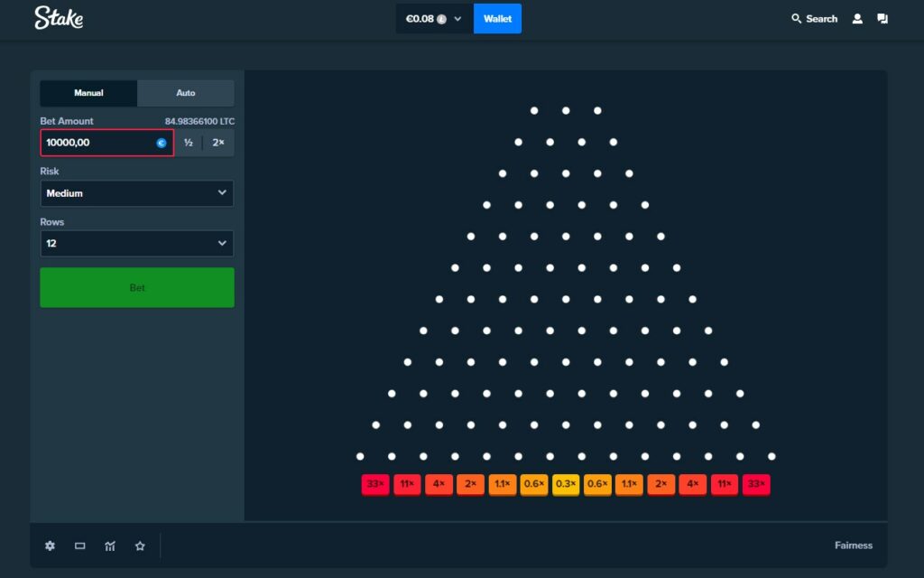Open game settings gear icon

point(50,545)
